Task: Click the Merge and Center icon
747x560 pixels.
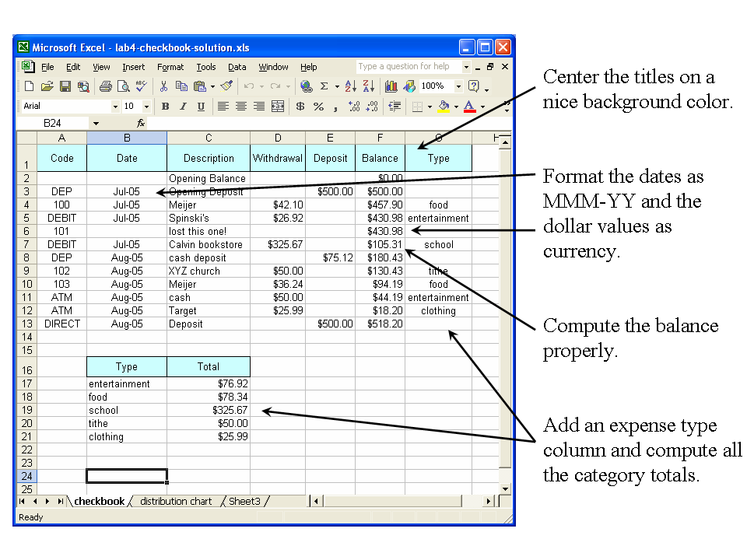Action: click(x=277, y=107)
